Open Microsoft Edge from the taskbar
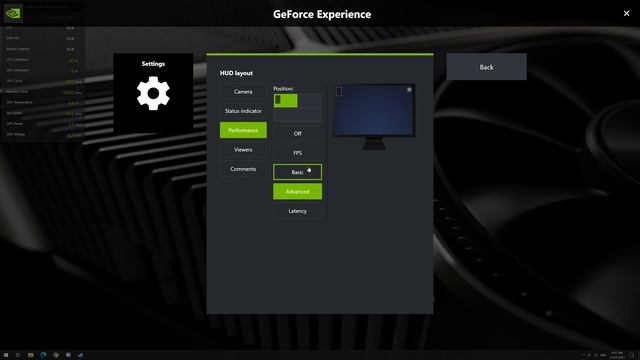Viewport: 640px width, 360px height. (43, 355)
